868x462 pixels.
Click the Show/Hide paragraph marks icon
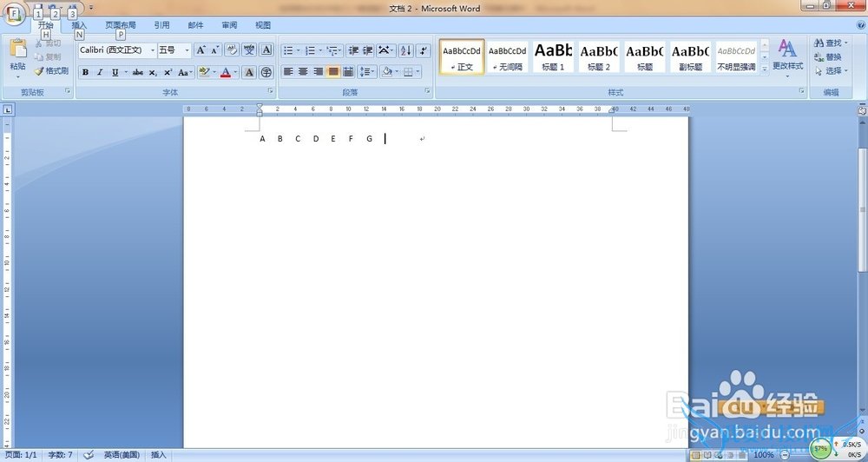coord(424,50)
